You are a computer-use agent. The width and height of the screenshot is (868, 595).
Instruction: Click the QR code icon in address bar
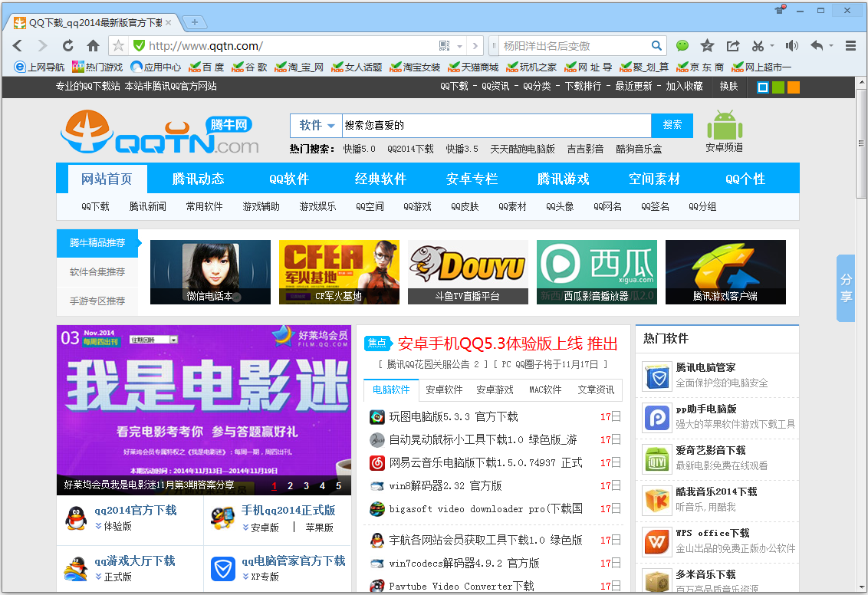pos(445,46)
